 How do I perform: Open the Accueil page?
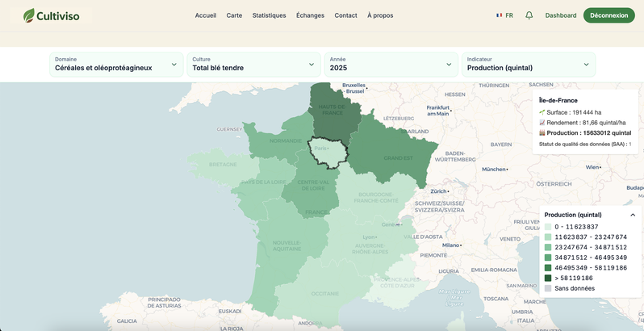pyautogui.click(x=205, y=15)
